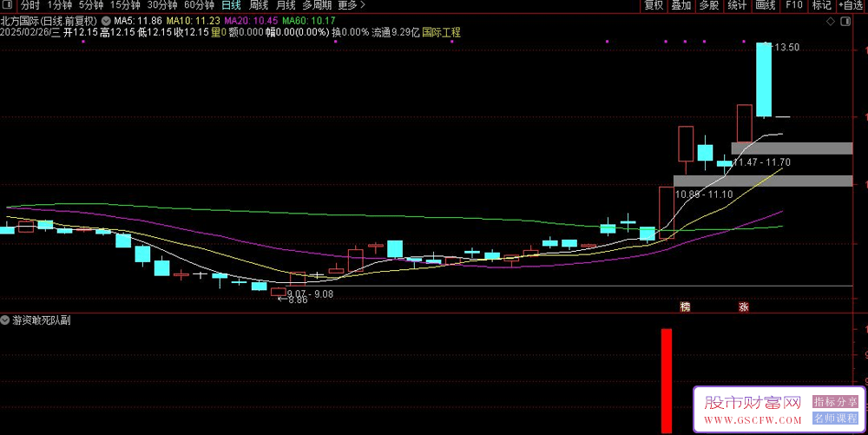This screenshot has width=868, height=435.
Task: Click the 国际工程 sector link
Action: coord(441,32)
